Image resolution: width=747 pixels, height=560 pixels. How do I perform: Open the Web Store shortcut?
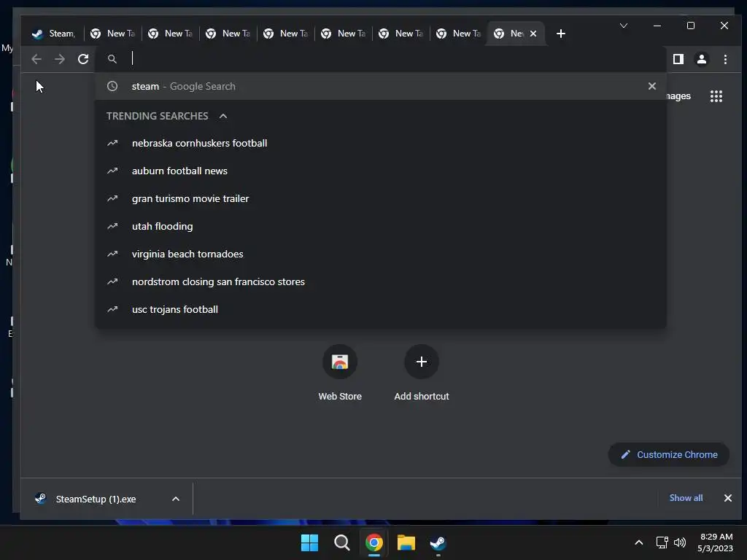340,374
